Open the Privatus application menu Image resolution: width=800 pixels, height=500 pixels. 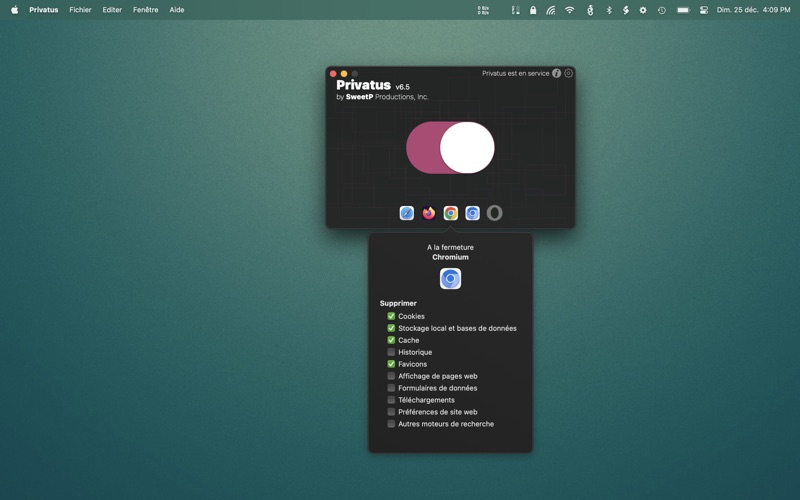click(x=43, y=10)
